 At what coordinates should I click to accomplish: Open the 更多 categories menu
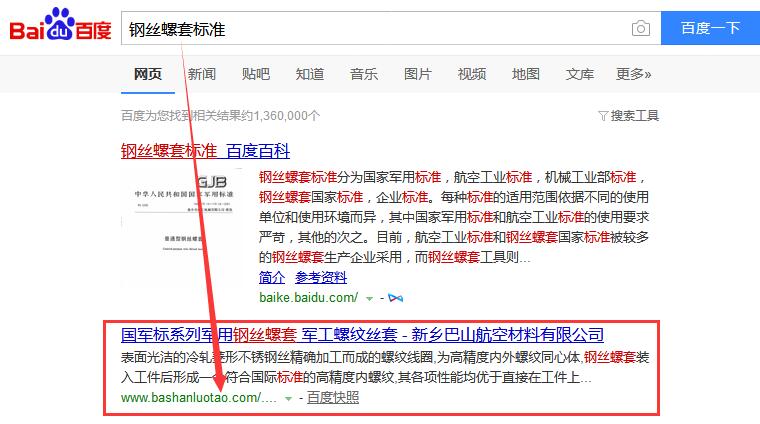click(633, 74)
